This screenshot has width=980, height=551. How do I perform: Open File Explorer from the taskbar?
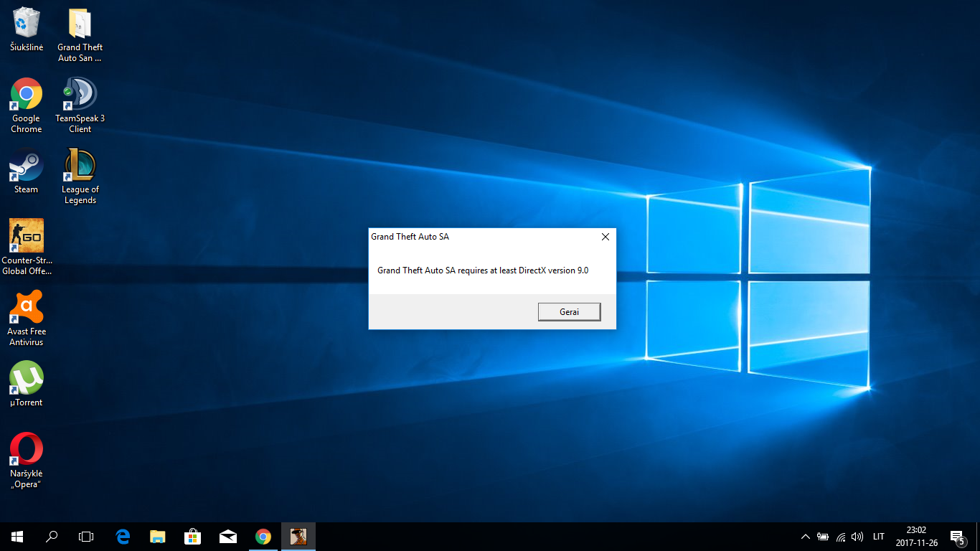pos(158,537)
